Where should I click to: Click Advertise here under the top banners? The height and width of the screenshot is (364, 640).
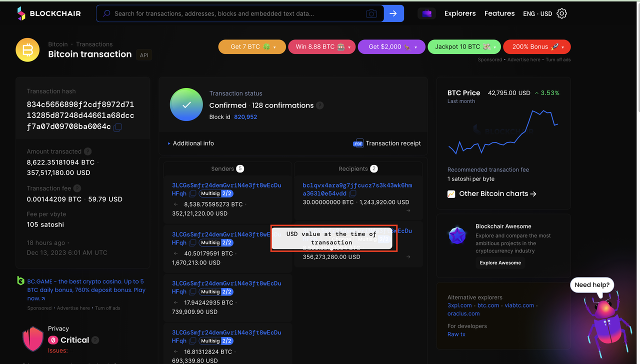click(524, 59)
